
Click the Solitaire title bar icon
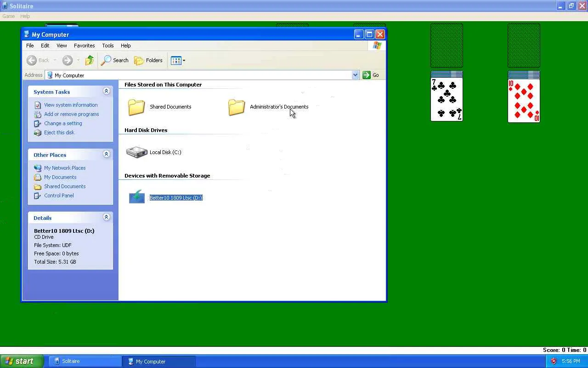(5, 6)
